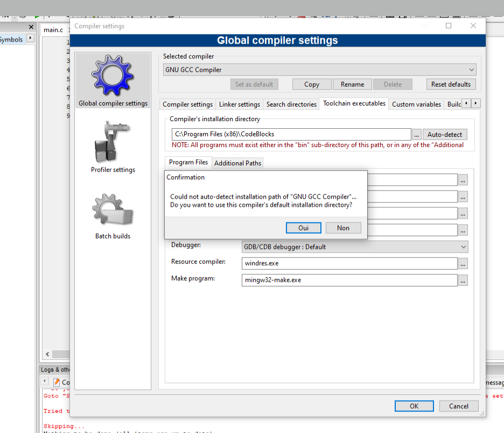This screenshot has height=433, width=504.
Task: Open the Additional Paths tab
Action: click(x=237, y=163)
